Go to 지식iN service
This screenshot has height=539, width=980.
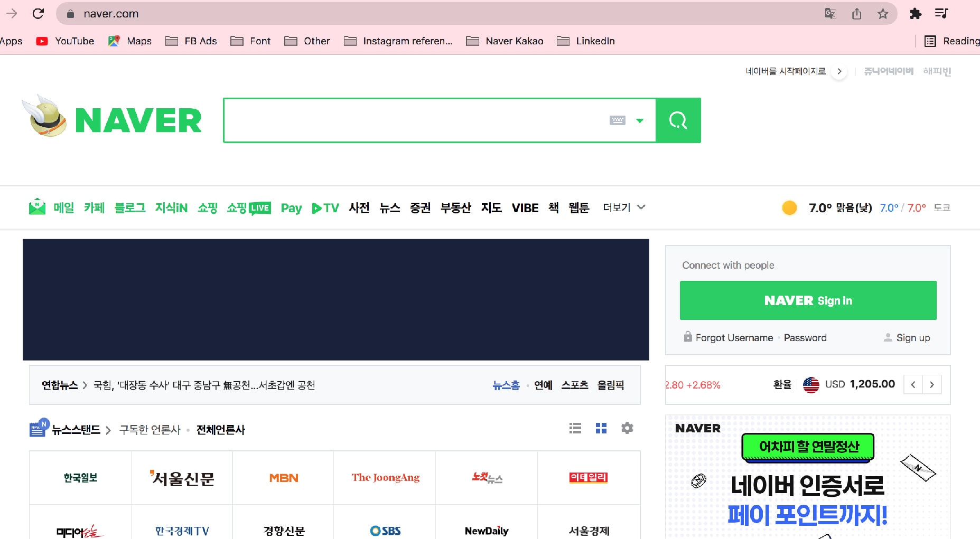click(171, 208)
